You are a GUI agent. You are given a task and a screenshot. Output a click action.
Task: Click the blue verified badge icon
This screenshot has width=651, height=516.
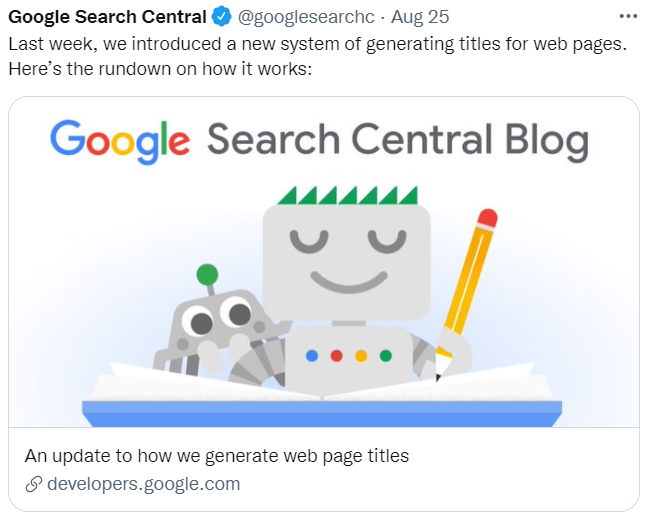click(222, 17)
